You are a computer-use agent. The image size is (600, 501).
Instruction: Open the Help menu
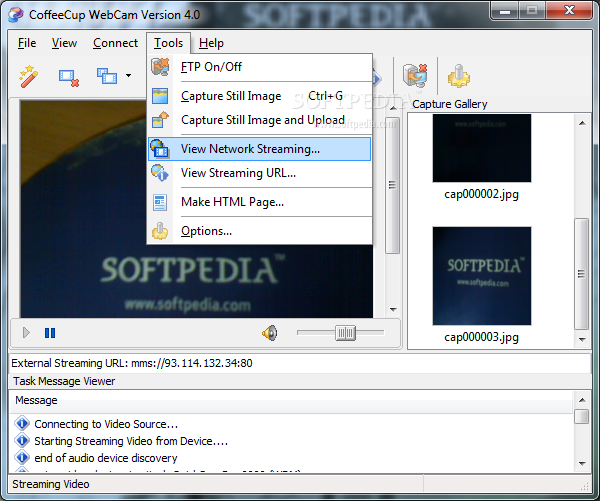[211, 43]
